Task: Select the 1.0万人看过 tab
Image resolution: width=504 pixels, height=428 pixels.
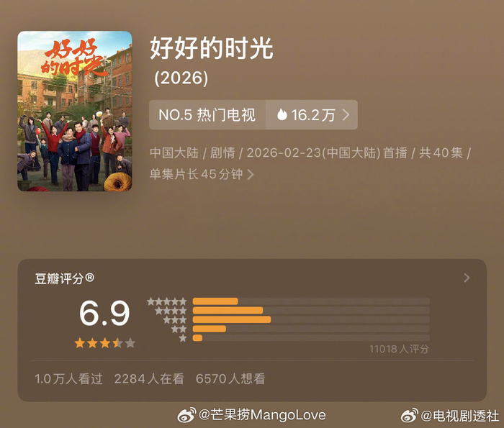Action: (x=69, y=379)
